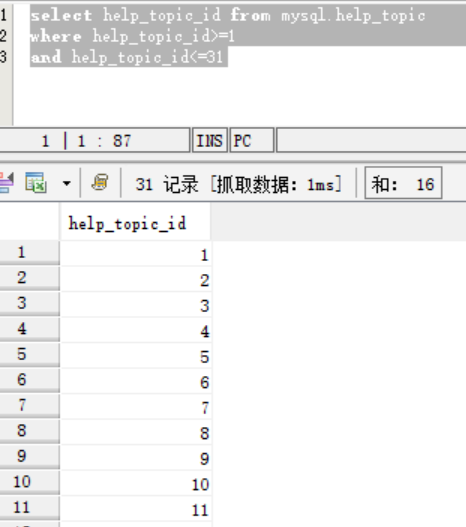The image size is (466, 527).
Task: Click the PC status bar indicator
Action: pyautogui.click(x=251, y=140)
